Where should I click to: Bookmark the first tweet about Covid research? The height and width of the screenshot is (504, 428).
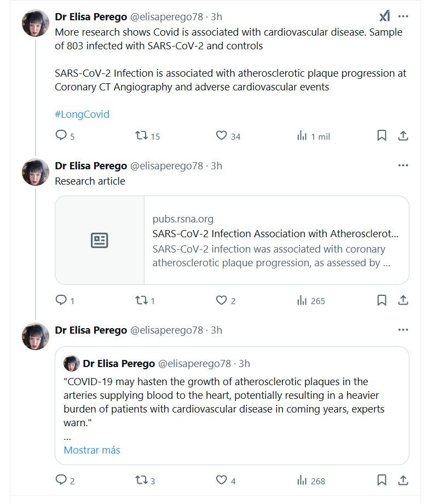pyautogui.click(x=382, y=135)
